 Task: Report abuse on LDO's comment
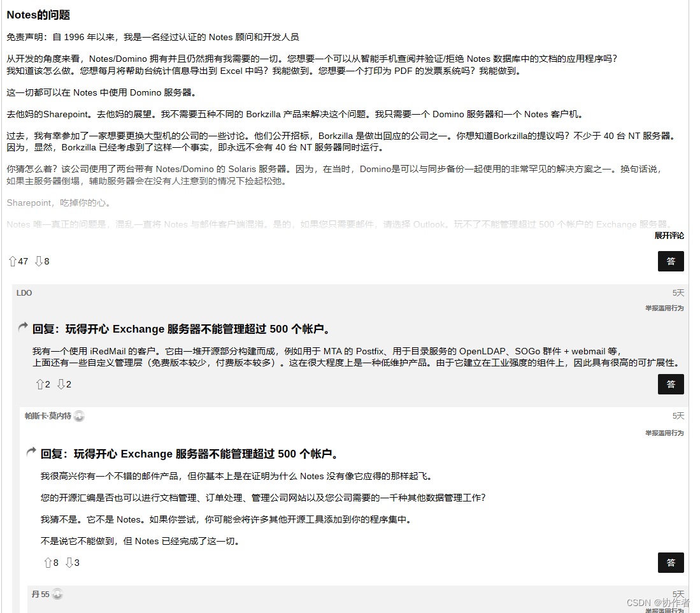[664, 308]
